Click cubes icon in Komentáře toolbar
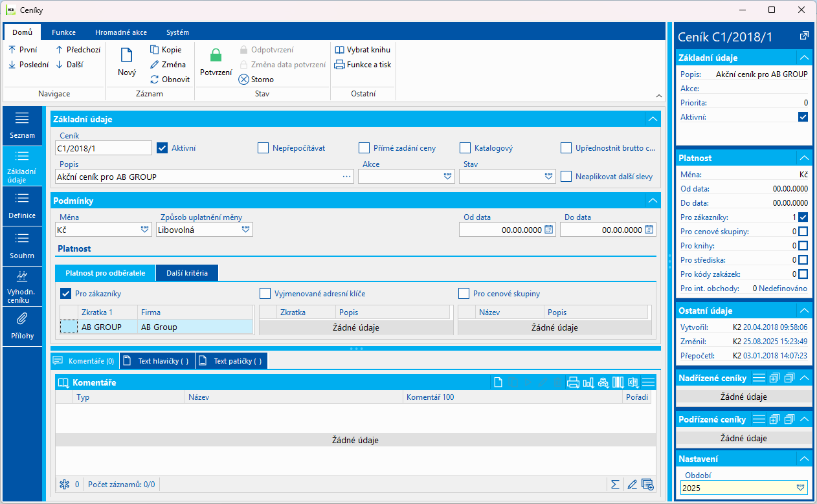817x504 pixels. 603,382
